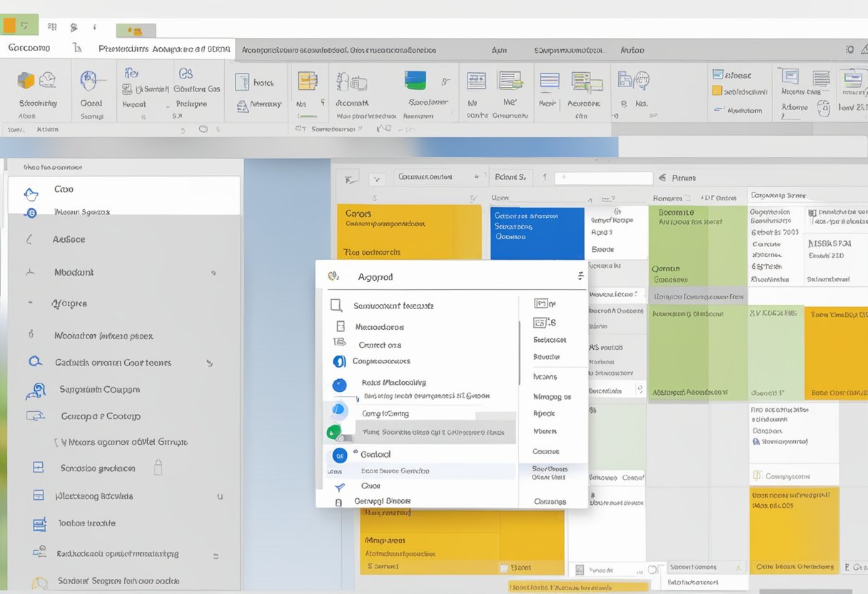Open popup options icon right of Agoprod
The height and width of the screenshot is (594, 868).
[580, 276]
